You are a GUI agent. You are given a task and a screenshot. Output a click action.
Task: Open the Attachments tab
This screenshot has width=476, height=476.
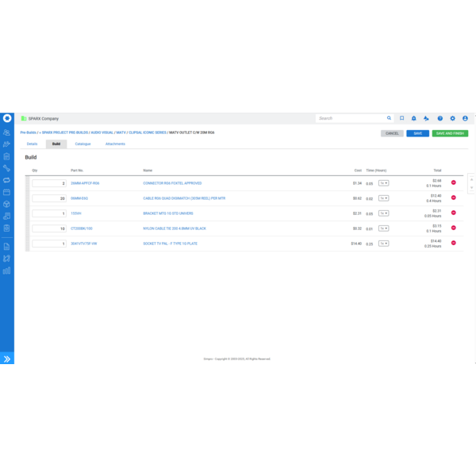point(115,144)
